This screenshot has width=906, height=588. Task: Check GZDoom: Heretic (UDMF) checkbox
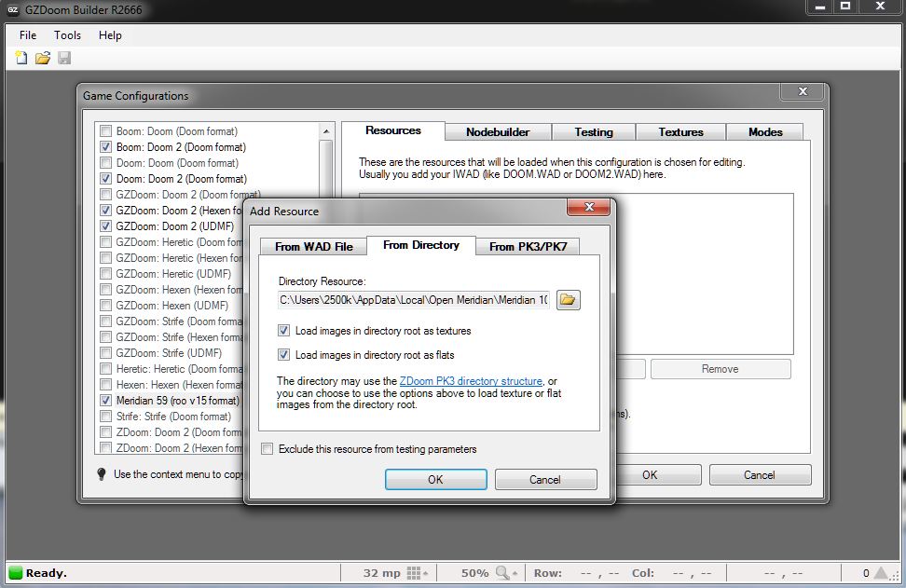(105, 274)
